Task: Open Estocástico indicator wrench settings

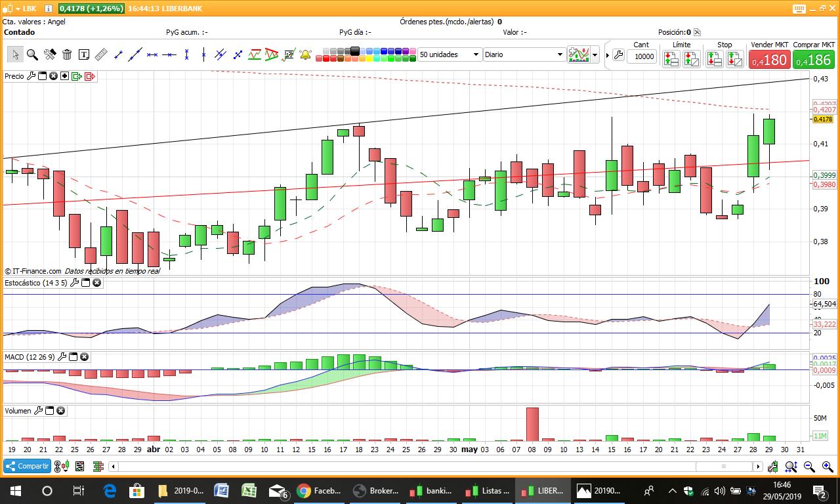Action: tap(74, 283)
